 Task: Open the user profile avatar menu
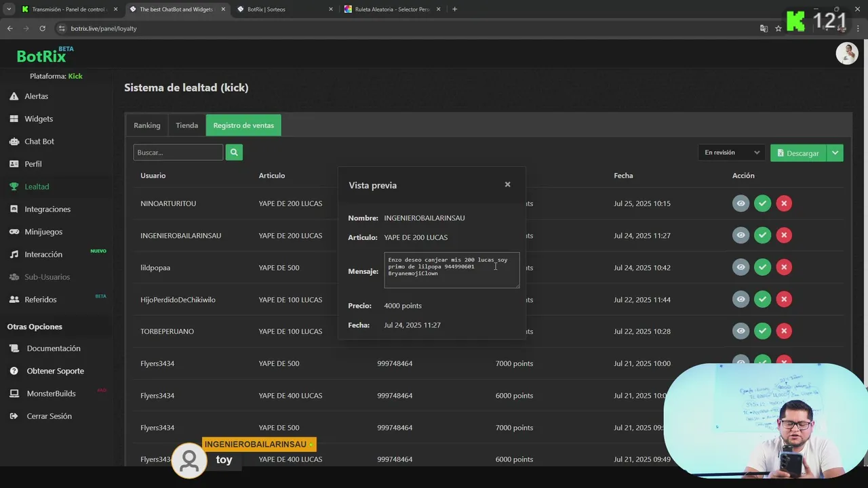[847, 54]
